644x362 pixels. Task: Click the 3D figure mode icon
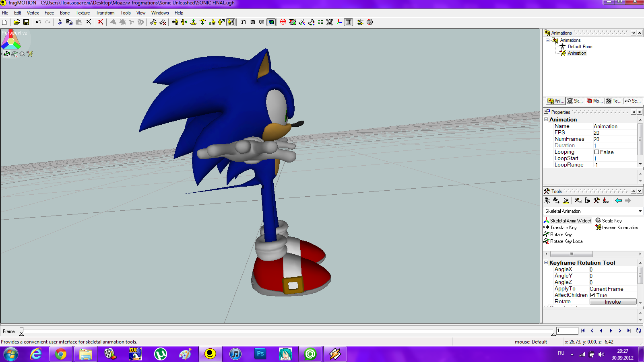[x=231, y=22]
